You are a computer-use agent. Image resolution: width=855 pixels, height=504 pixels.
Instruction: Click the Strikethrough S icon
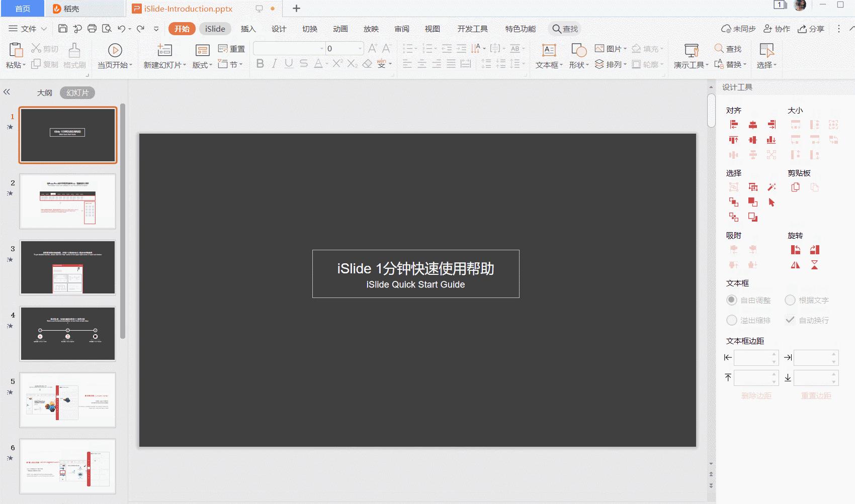[304, 63]
